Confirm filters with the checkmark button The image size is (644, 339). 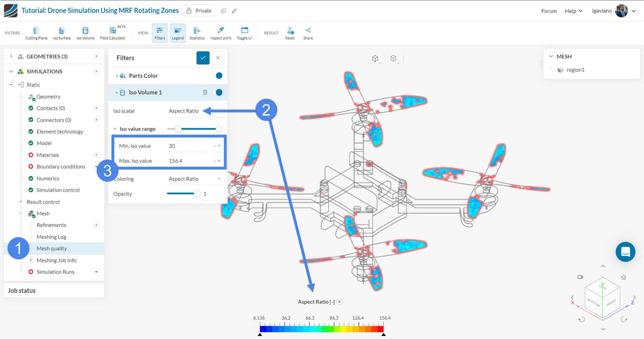point(203,58)
